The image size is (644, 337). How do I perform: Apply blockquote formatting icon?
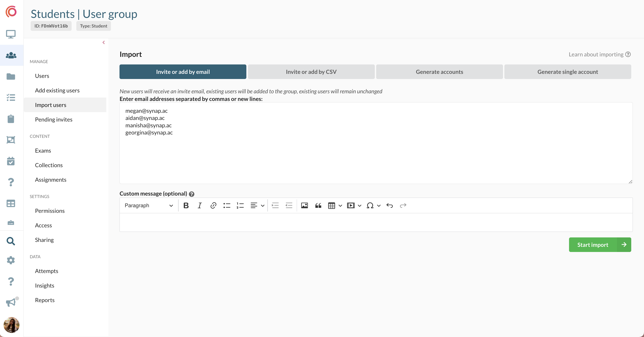tap(318, 205)
